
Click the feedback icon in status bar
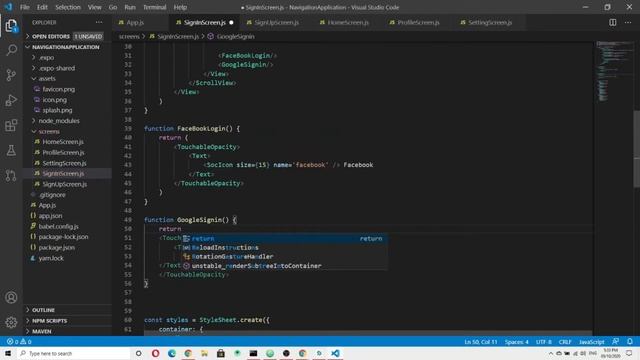616,342
